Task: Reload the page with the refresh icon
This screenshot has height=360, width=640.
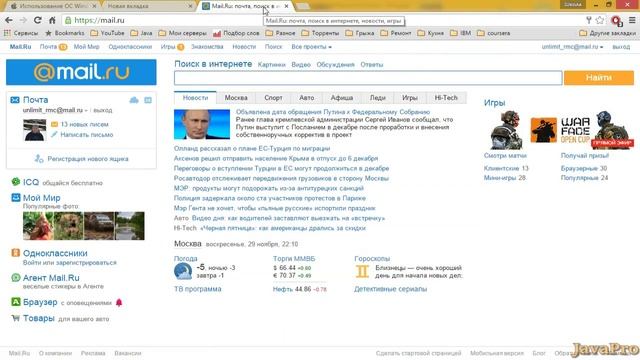Action: [38, 20]
